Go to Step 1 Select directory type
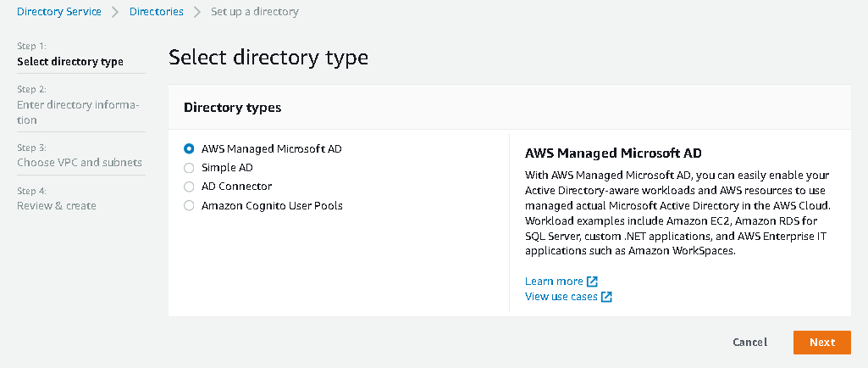Screen dimensions: 868x368 tap(70, 61)
